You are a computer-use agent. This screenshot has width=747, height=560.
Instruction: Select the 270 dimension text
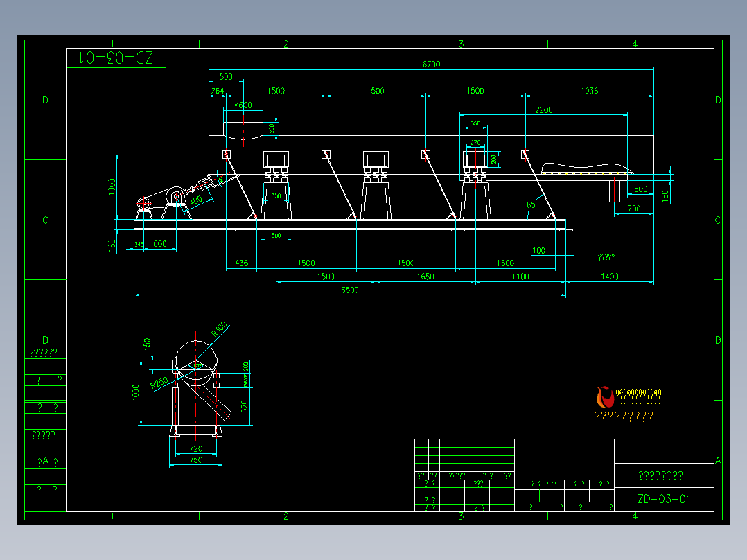tap(475, 143)
